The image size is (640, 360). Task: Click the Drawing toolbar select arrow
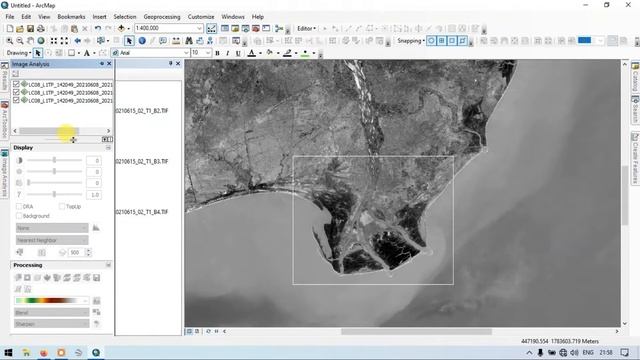click(38, 53)
